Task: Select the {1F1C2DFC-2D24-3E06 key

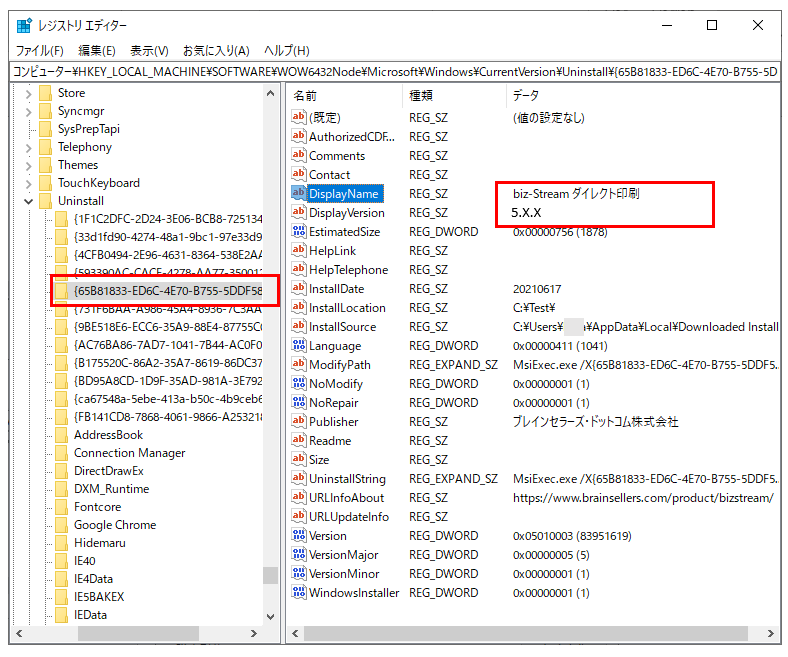Action: pyautogui.click(x=168, y=219)
